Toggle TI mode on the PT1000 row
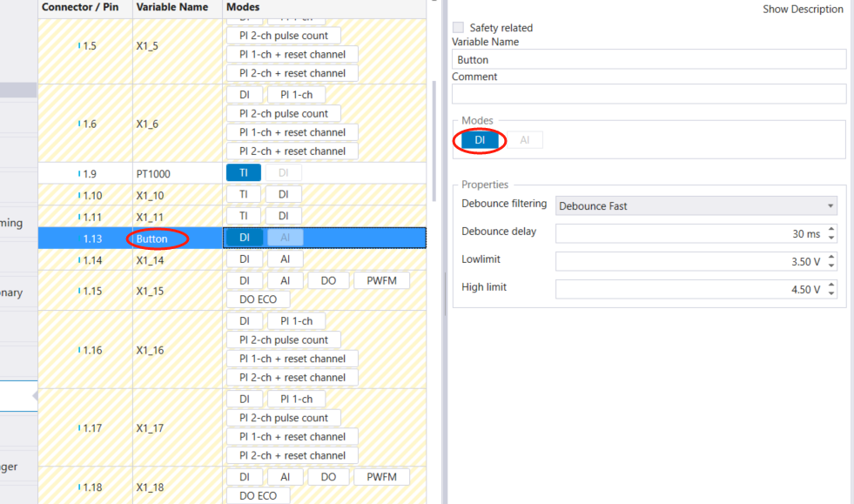 coord(243,173)
